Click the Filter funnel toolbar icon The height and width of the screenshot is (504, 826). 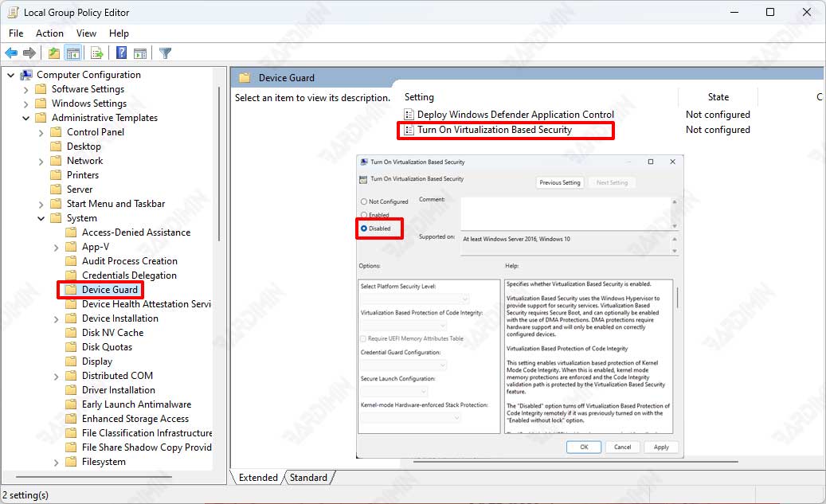point(165,53)
